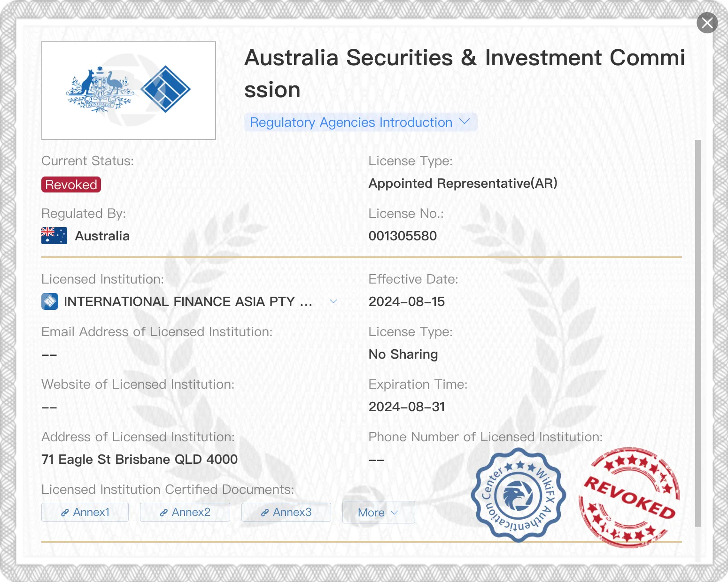Click the red Revoked status badge
This screenshot has width=728, height=584.
point(71,184)
